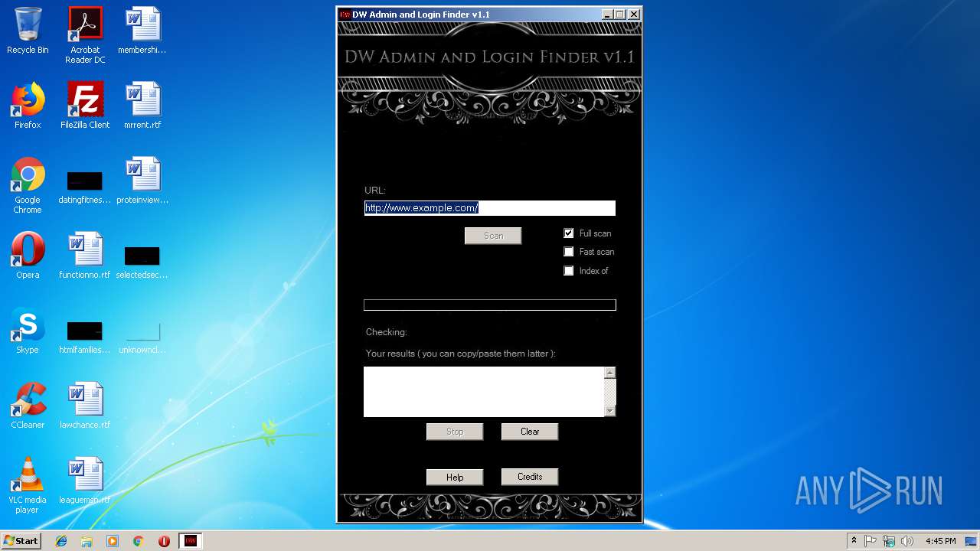
Task: Uncheck the Full scan checkbox
Action: (569, 233)
